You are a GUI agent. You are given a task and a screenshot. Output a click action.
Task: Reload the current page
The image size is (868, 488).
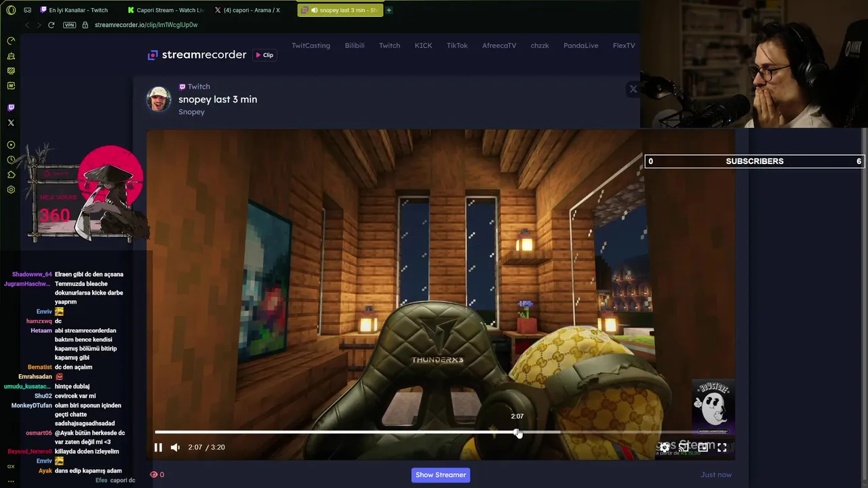pos(51,25)
